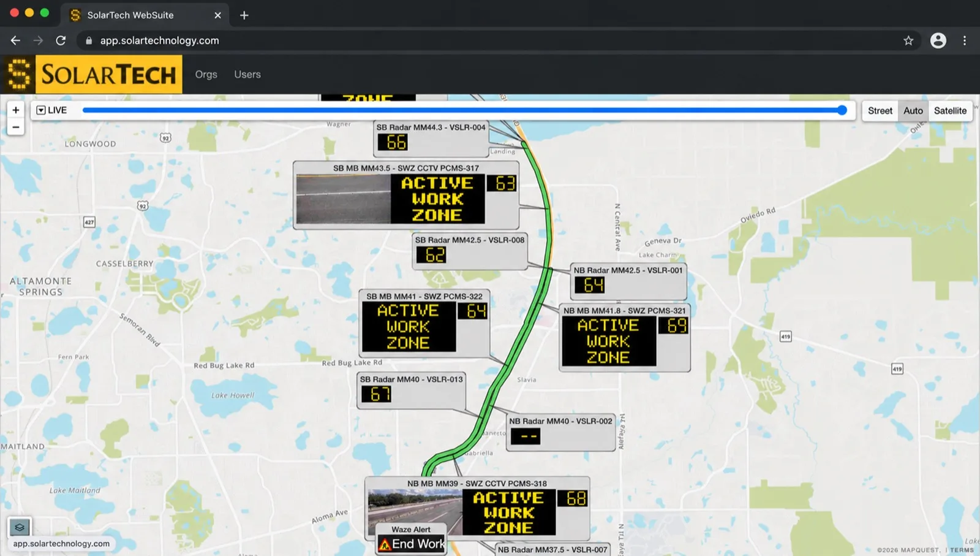
Task: Open browser profile account icon
Action: [x=938, y=40]
